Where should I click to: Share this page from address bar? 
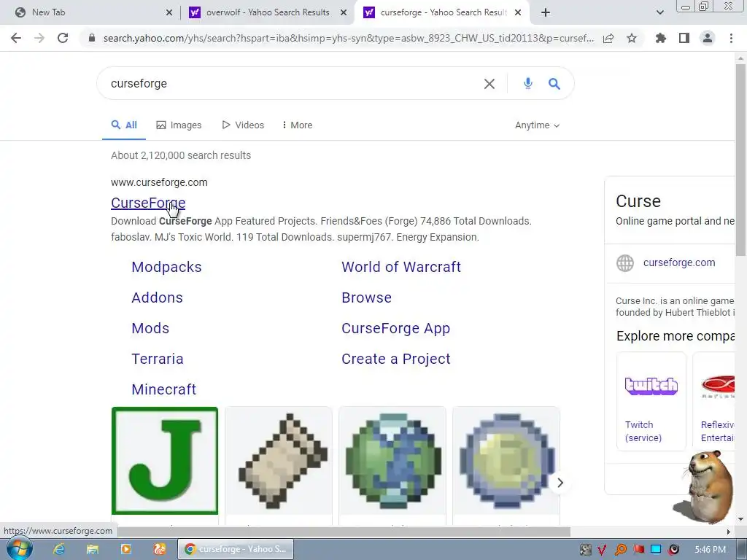[x=608, y=38]
